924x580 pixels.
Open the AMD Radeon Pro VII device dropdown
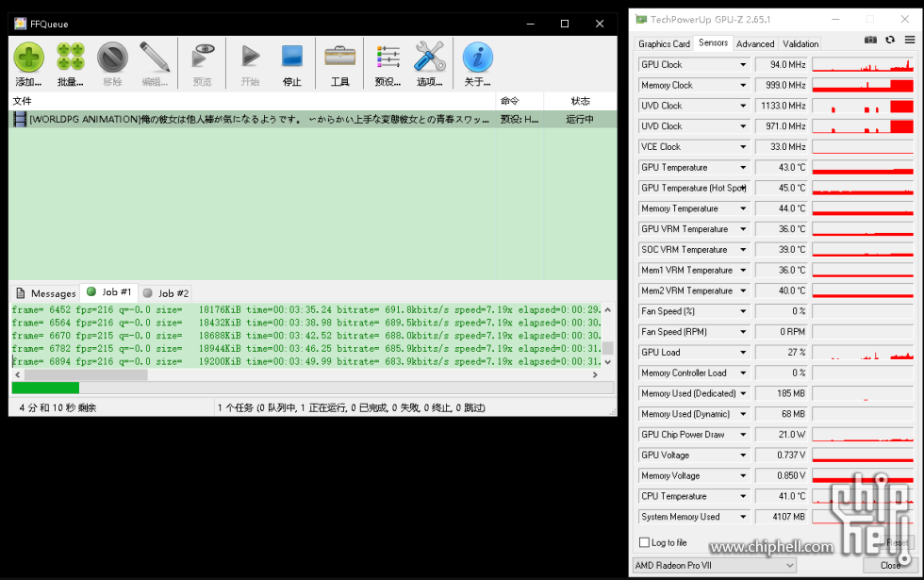point(715,565)
